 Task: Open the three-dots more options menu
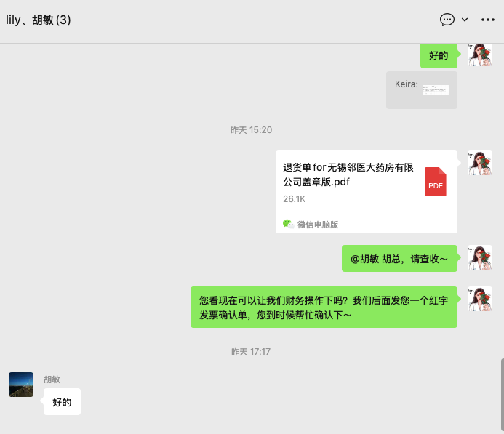point(487,20)
